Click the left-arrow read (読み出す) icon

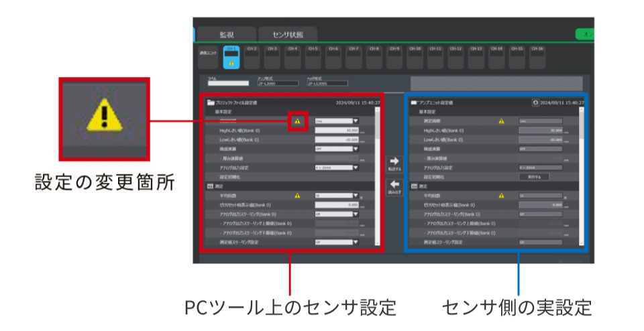[x=394, y=184]
